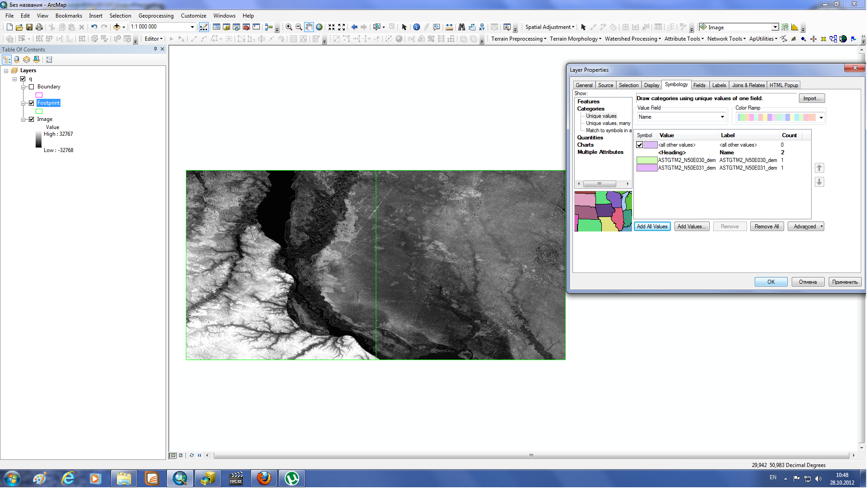Image resolution: width=868 pixels, height=490 pixels.
Task: Open the Geoprocessing menu
Action: tap(156, 16)
